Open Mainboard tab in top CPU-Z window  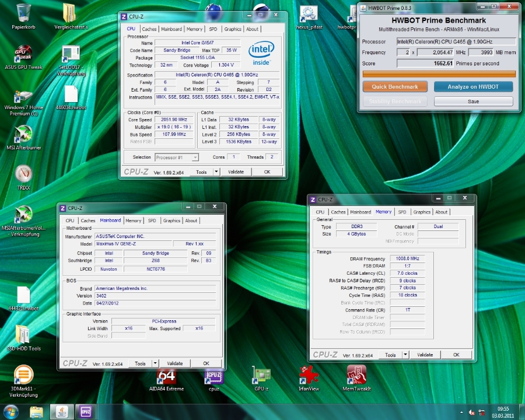[x=171, y=29]
